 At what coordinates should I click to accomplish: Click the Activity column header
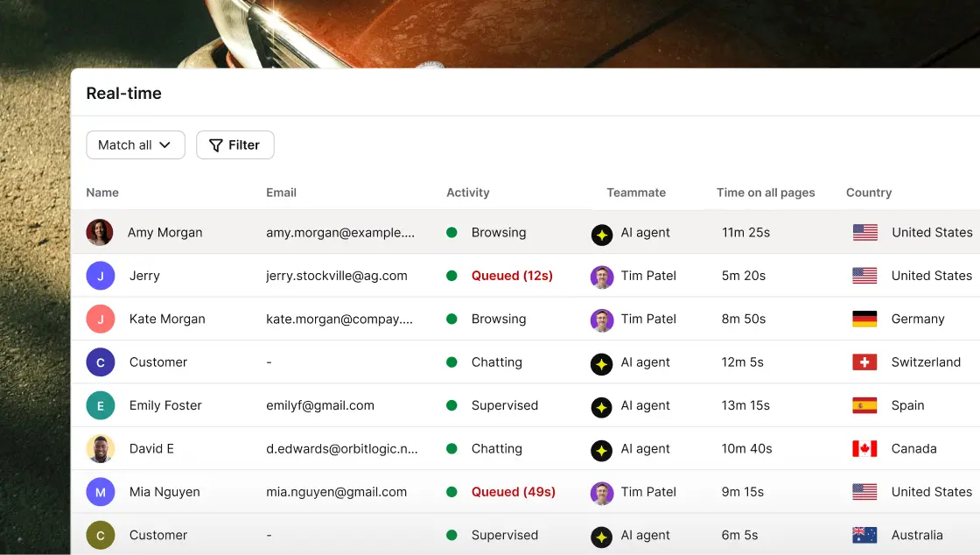(x=467, y=193)
